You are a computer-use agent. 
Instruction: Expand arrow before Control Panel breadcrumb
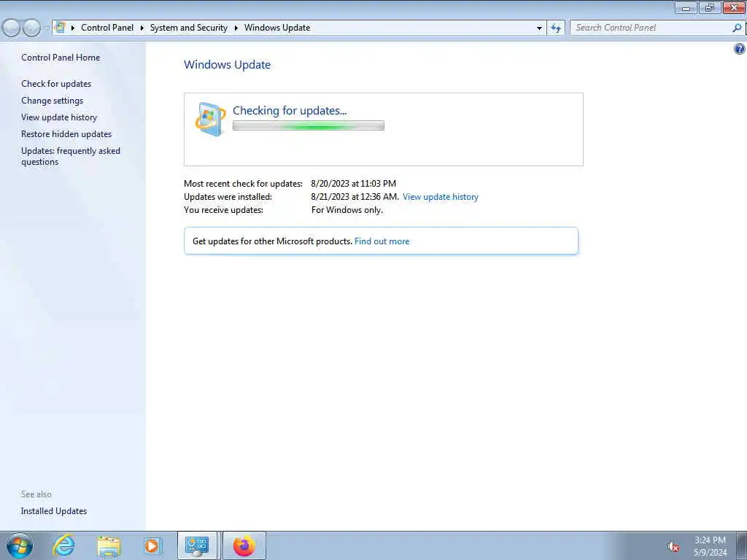coord(73,28)
